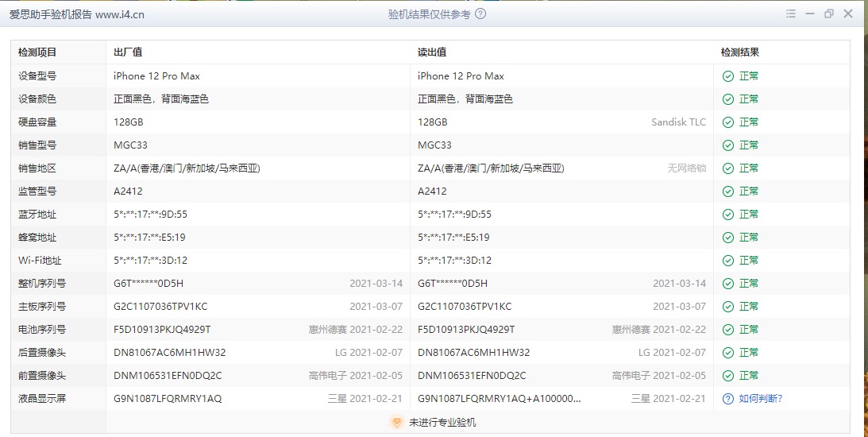Select the 设备颜色 row label
Image resolution: width=868 pixels, height=437 pixels.
click(x=37, y=99)
